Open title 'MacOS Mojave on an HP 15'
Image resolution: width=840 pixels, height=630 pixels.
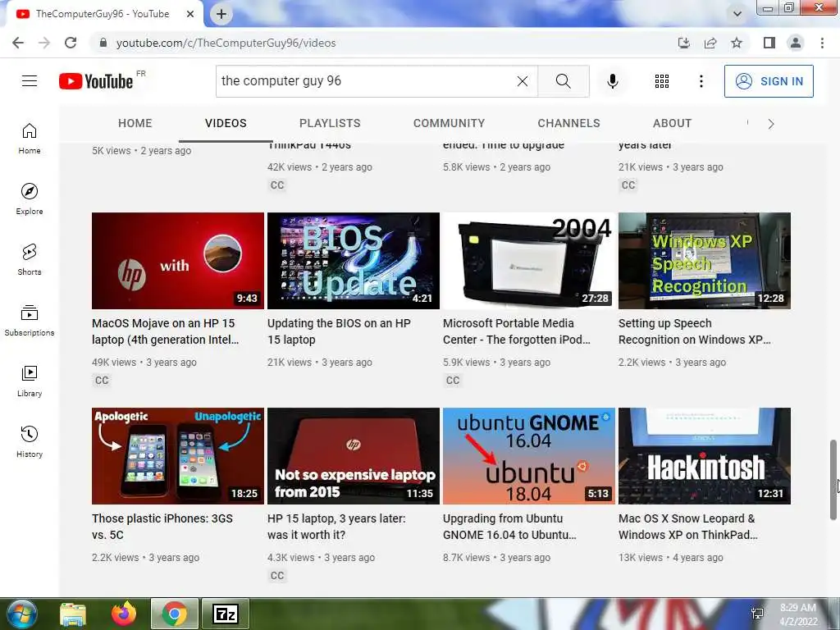pyautogui.click(x=166, y=331)
